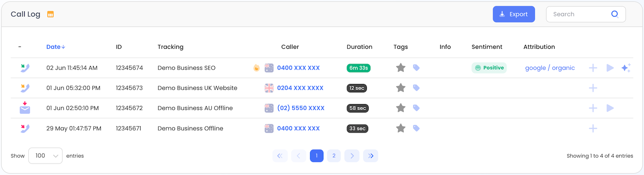Click plus icon in the 12345674 row
This screenshot has height=175, width=644.
[593, 68]
